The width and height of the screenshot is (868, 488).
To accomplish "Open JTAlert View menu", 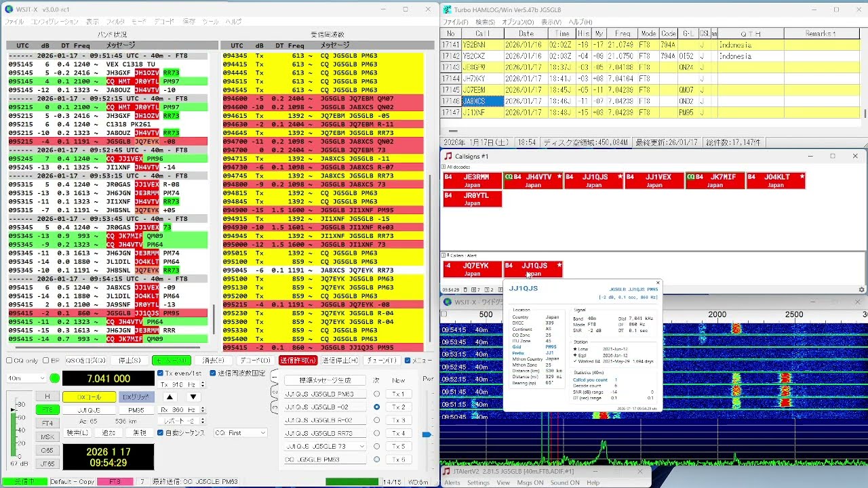I will (503, 483).
